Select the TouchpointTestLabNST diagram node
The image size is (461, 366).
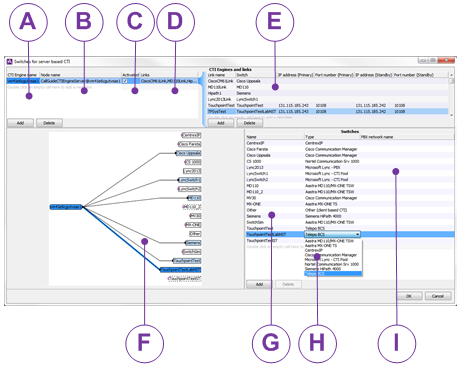click(x=181, y=270)
